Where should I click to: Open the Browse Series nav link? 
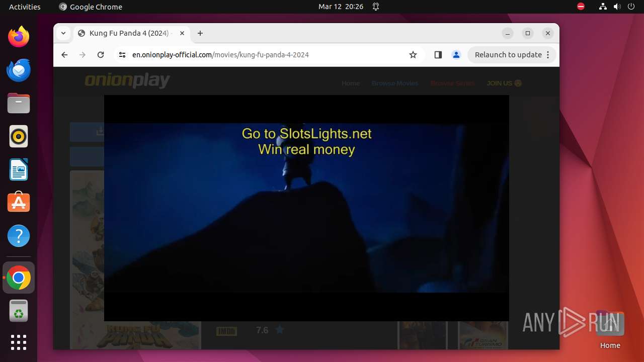pyautogui.click(x=452, y=83)
